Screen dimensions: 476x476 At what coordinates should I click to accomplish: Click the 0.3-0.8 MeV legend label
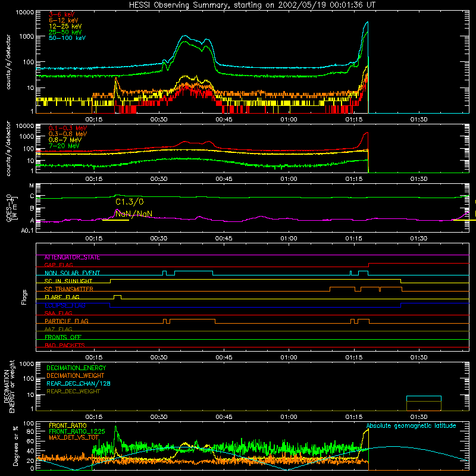click(68, 134)
